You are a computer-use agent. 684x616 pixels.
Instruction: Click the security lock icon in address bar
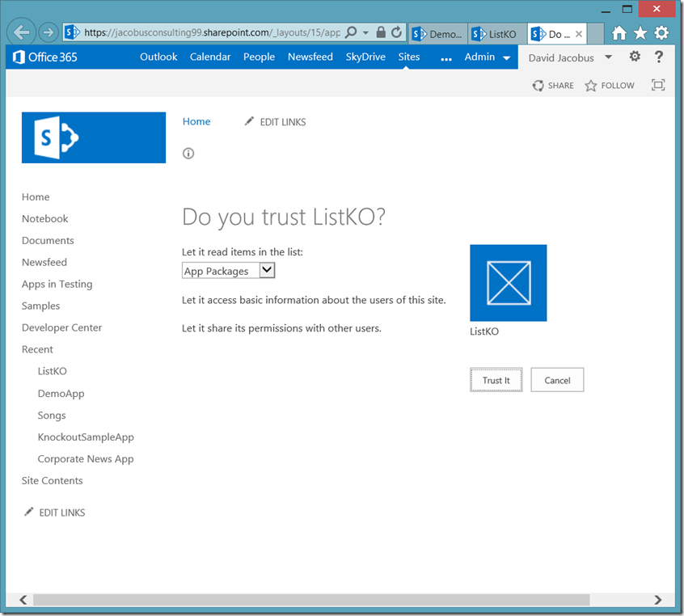(380, 32)
